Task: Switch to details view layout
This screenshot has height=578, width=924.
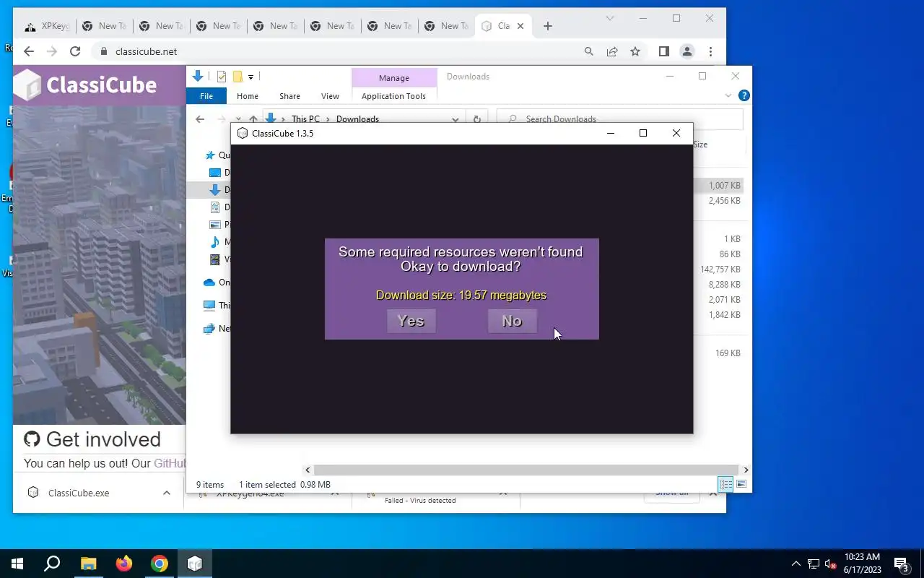Action: pyautogui.click(x=725, y=484)
